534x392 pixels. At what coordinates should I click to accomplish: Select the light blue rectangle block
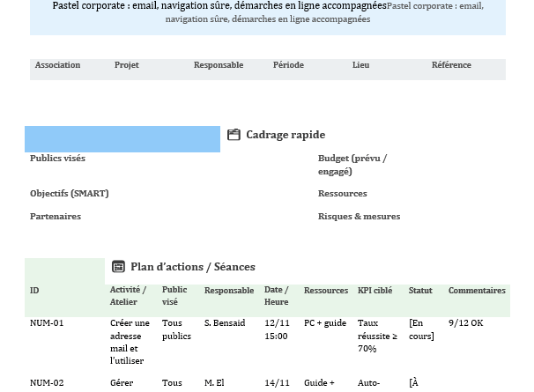click(x=122, y=139)
